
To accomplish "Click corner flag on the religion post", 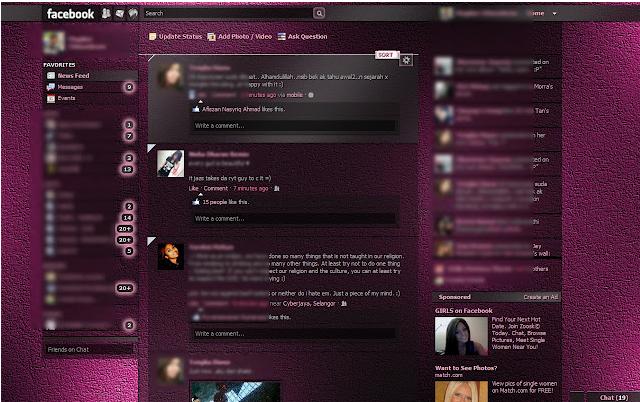I will pos(151,241).
